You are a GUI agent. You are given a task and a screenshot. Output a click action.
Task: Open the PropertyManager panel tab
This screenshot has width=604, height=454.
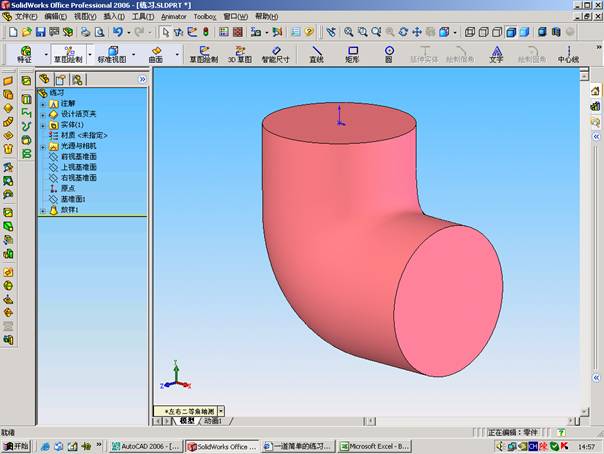click(61, 80)
